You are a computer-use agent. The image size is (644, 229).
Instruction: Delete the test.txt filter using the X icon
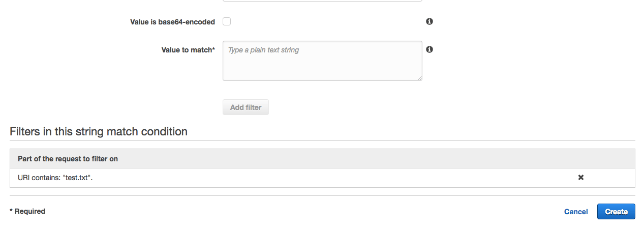(x=581, y=178)
